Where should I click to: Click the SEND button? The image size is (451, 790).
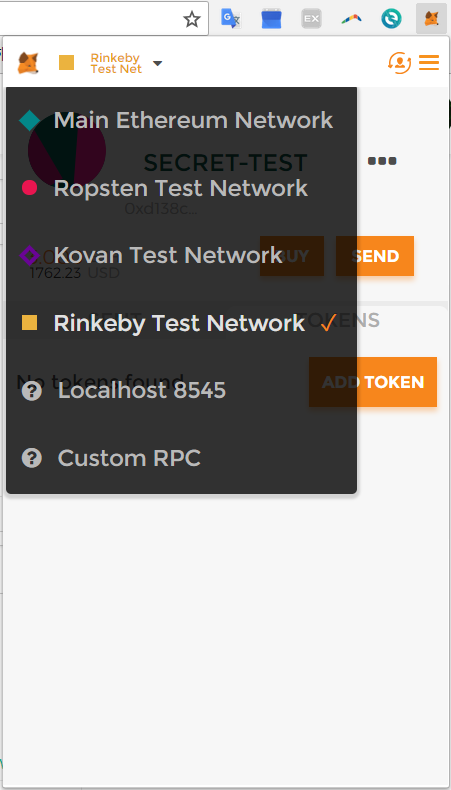pyautogui.click(x=375, y=256)
